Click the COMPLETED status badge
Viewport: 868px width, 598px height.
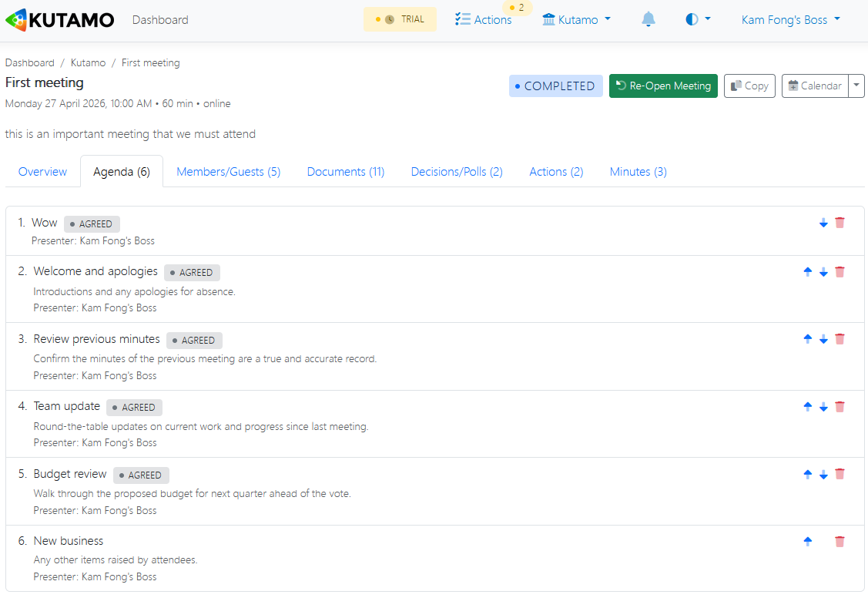(556, 86)
